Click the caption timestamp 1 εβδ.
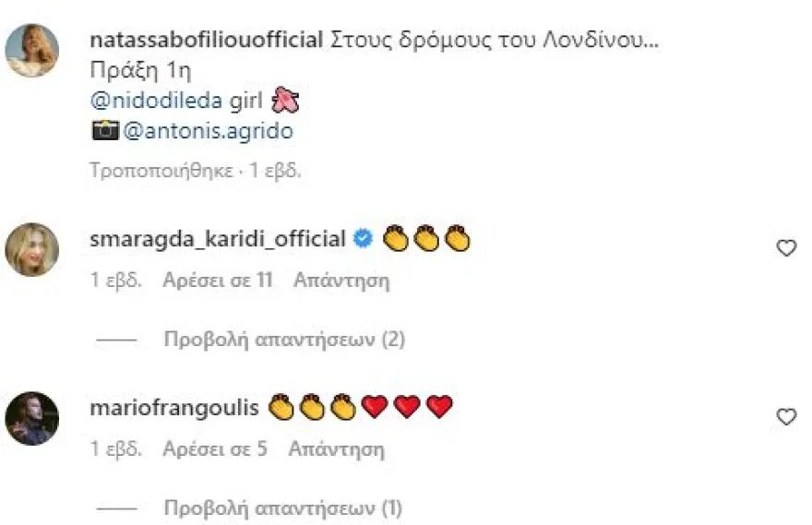The width and height of the screenshot is (812, 525). [x=275, y=171]
